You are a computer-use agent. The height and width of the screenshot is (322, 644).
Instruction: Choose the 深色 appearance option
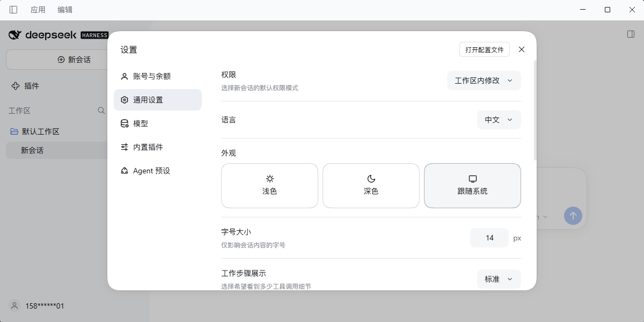371,186
